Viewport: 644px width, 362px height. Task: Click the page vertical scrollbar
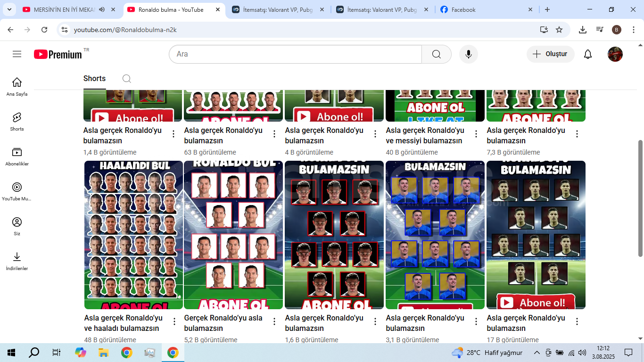click(640, 198)
